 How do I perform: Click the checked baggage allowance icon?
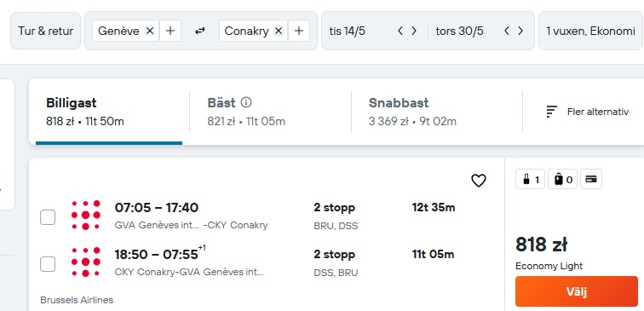[563, 179]
